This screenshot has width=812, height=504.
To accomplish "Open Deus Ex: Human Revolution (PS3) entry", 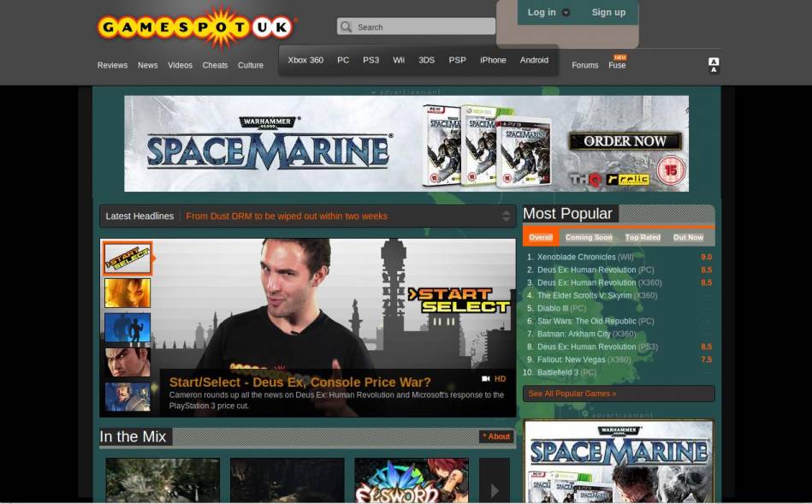I will [x=597, y=347].
